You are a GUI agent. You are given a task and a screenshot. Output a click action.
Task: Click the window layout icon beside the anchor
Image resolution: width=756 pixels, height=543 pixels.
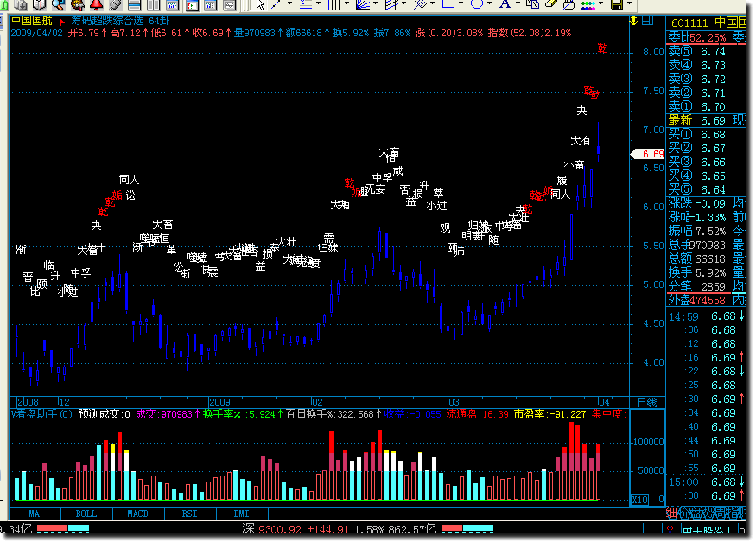(x=647, y=21)
